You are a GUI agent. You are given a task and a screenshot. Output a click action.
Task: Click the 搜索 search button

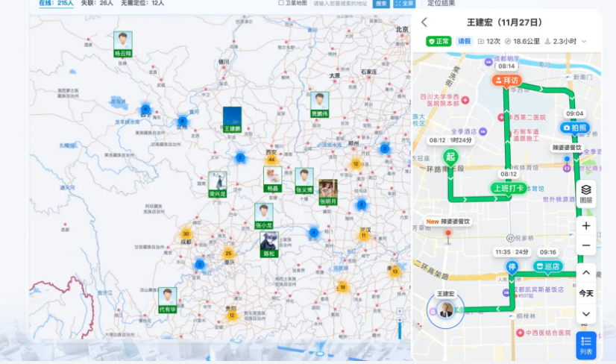tap(381, 3)
